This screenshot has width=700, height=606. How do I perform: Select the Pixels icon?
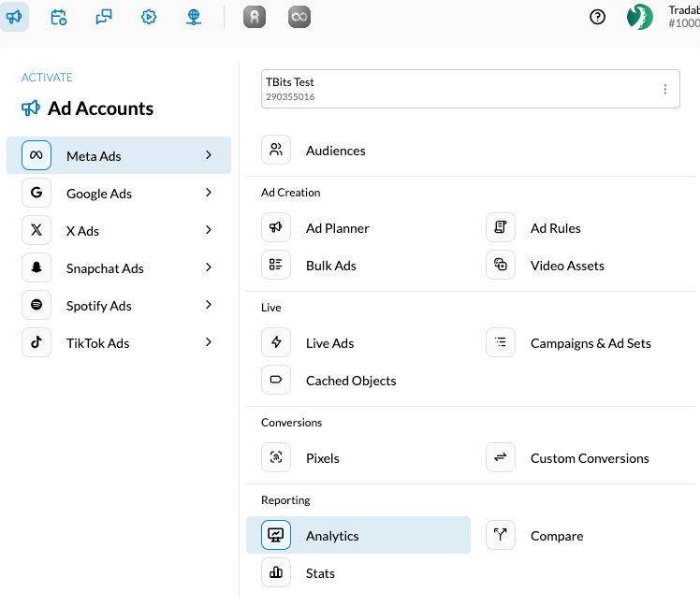[276, 458]
